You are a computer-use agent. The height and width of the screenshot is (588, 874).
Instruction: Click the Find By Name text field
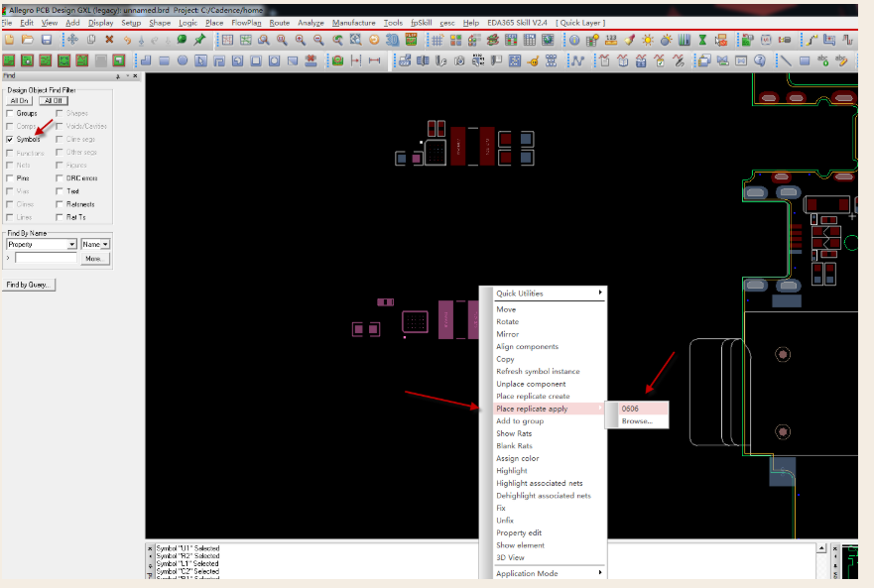tap(46, 258)
